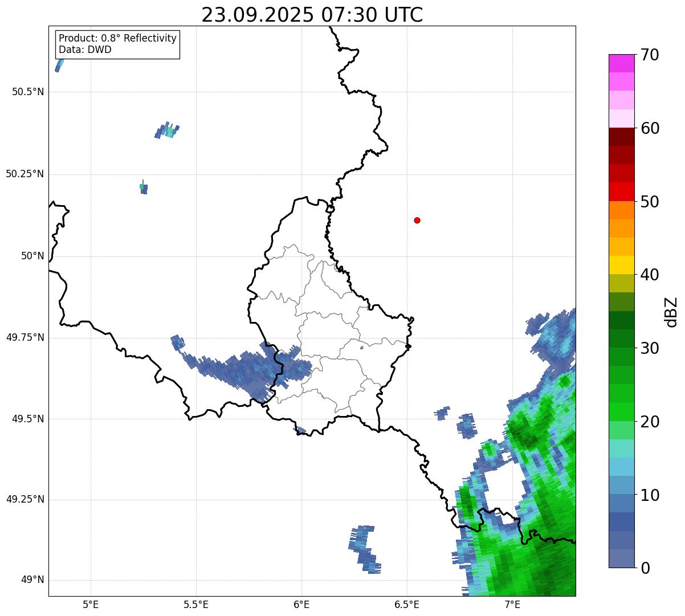Viewport: 685px width, 616px height.
Task: Click the '49.5°N' latitude label
Action: pos(28,419)
